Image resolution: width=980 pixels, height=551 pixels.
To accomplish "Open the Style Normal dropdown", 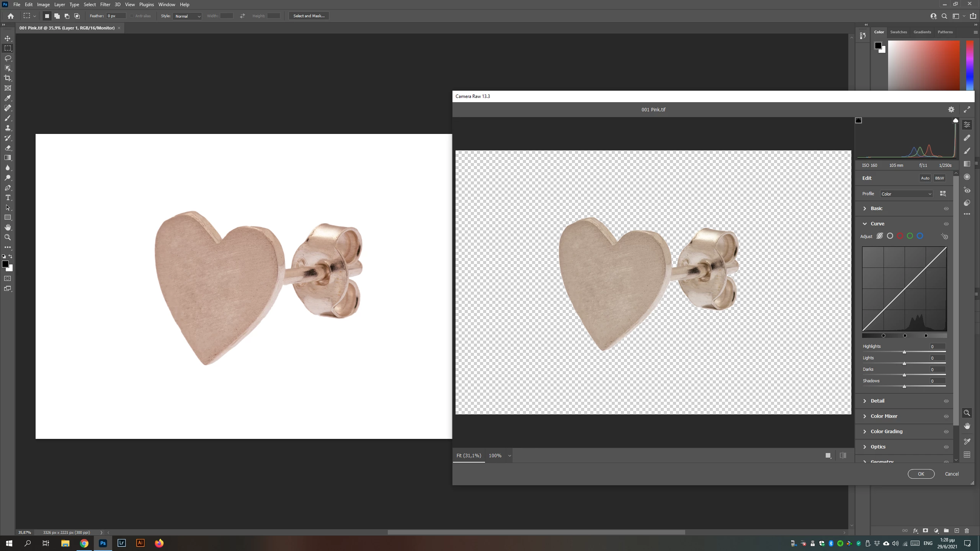I will point(187,16).
